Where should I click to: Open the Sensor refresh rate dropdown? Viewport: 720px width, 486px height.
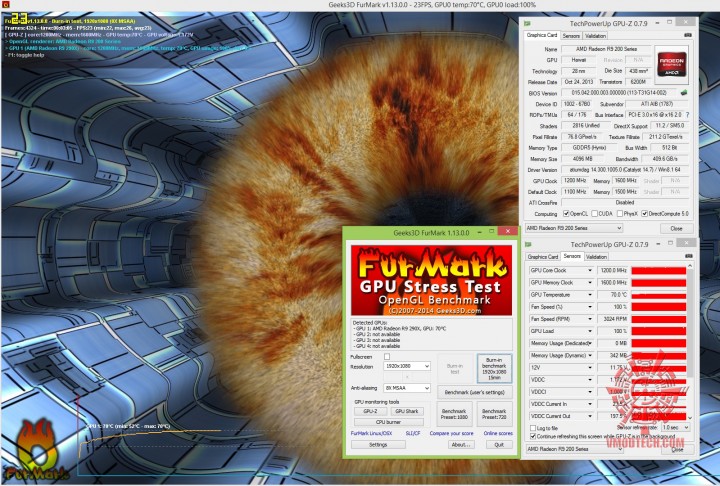point(675,427)
